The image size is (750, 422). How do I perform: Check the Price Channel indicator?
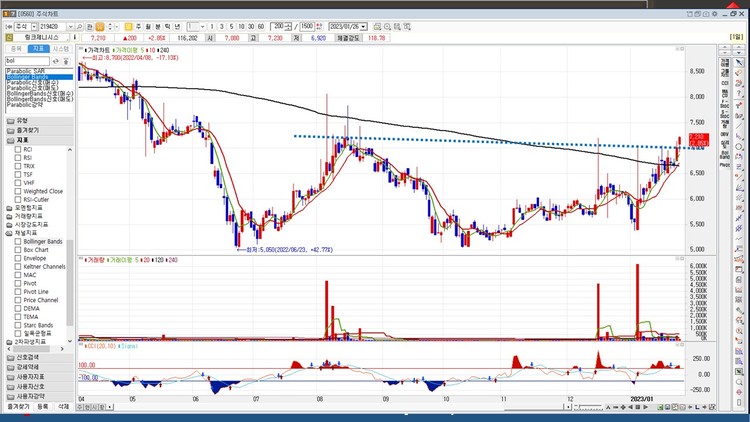18,300
